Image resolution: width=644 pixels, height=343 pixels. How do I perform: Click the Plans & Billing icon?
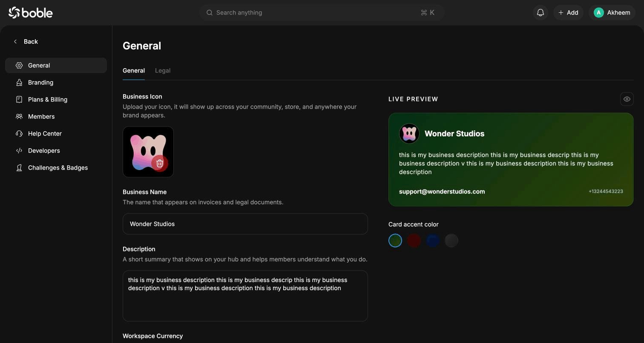19,99
